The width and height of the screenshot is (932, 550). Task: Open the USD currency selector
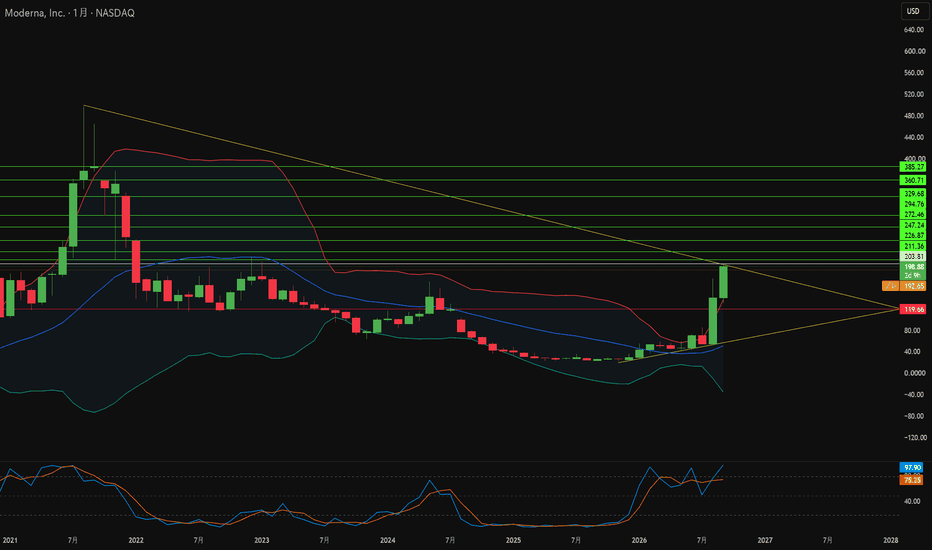913,11
